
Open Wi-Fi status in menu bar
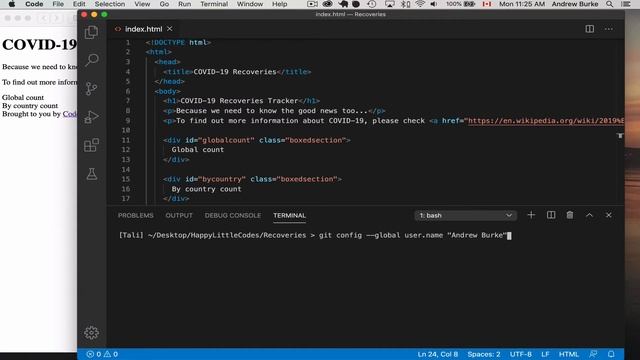click(x=420, y=4)
